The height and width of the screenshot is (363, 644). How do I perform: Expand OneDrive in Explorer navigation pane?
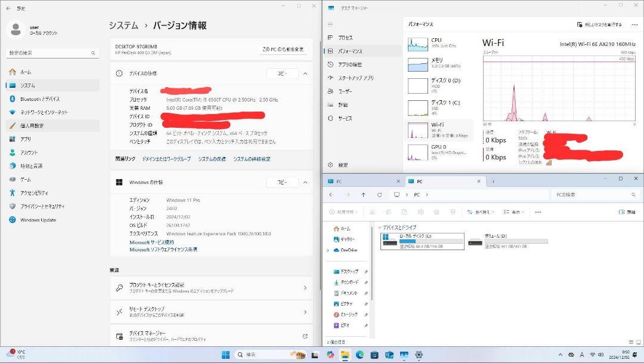(328, 250)
